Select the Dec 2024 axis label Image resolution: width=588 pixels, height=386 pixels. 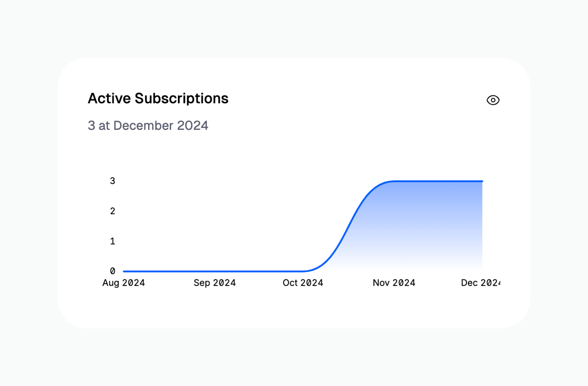click(483, 283)
